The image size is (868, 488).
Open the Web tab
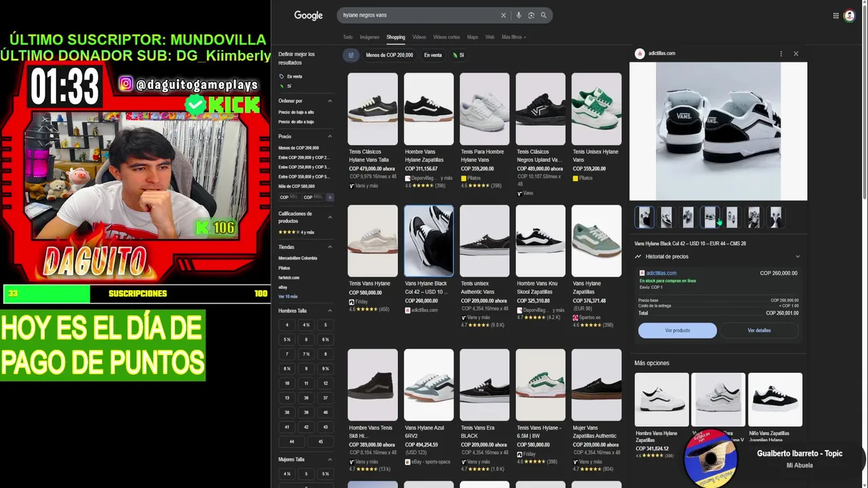[x=490, y=37]
